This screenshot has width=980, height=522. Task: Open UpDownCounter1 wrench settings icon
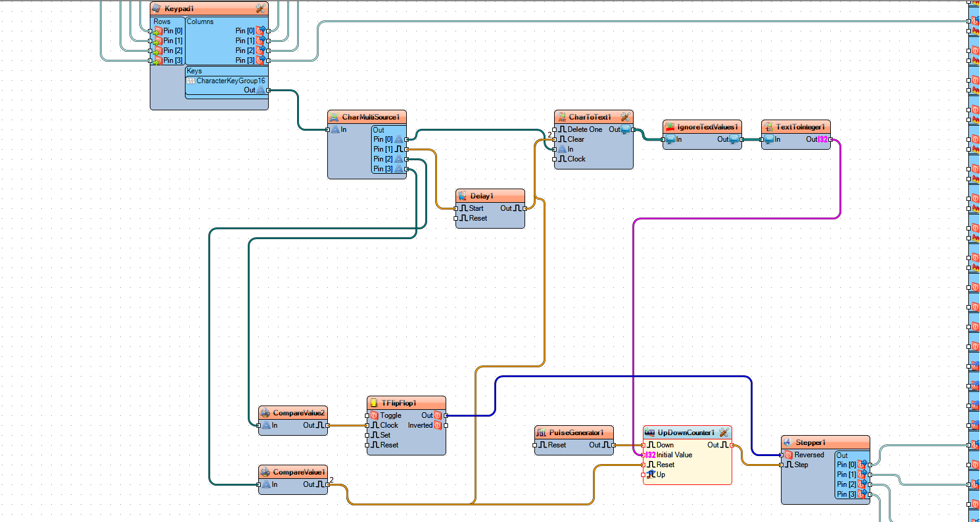(x=724, y=433)
